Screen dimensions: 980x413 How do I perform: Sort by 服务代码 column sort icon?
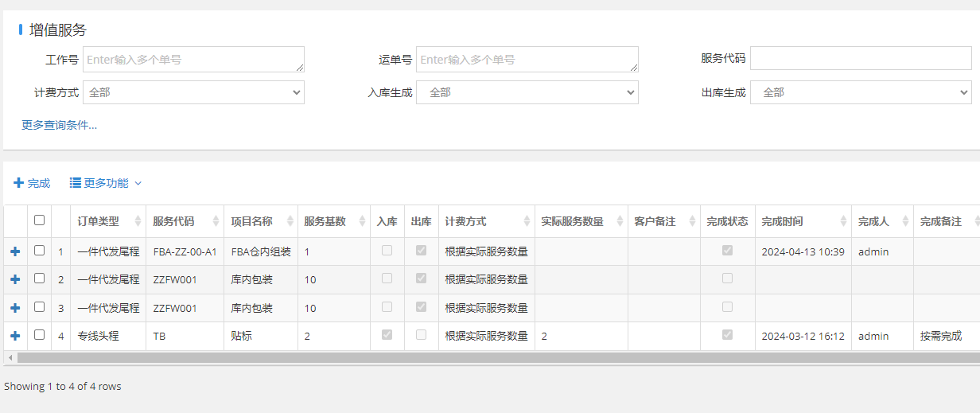click(216, 221)
